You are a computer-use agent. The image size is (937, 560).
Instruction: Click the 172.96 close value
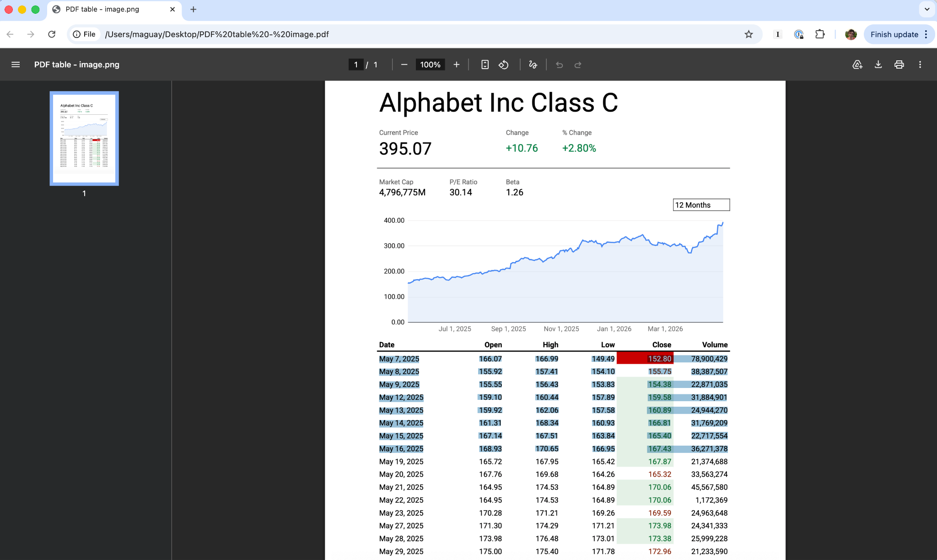tap(660, 552)
